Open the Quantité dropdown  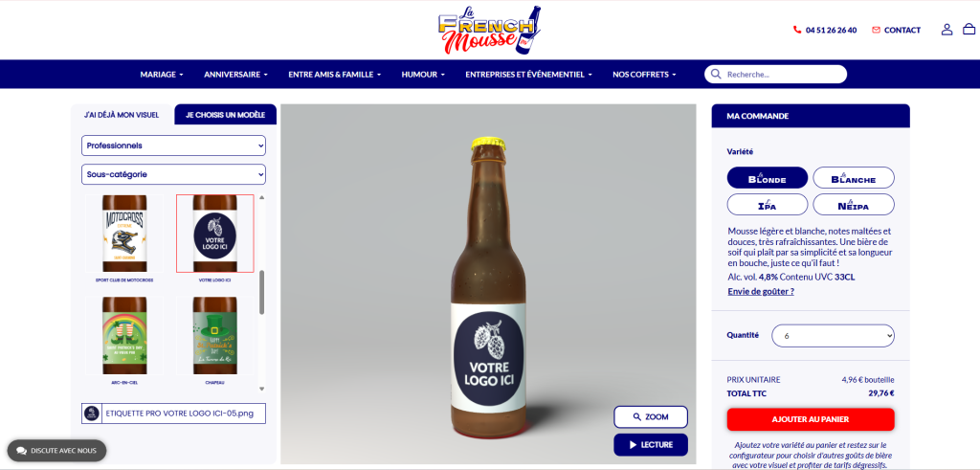[x=834, y=336]
